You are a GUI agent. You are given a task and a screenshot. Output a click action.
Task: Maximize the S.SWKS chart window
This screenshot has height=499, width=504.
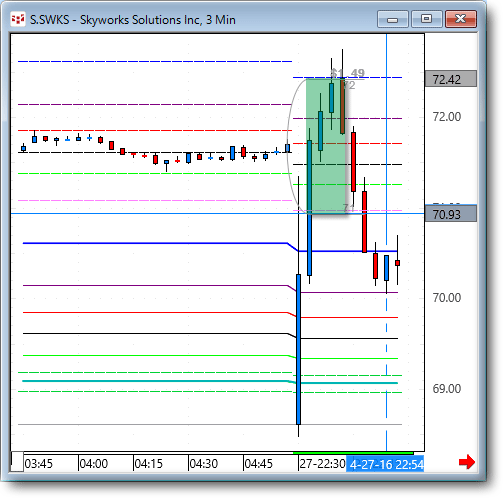tap(427, 19)
